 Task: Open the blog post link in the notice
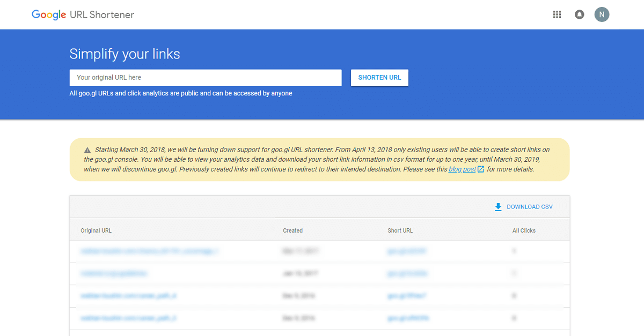[x=462, y=169]
